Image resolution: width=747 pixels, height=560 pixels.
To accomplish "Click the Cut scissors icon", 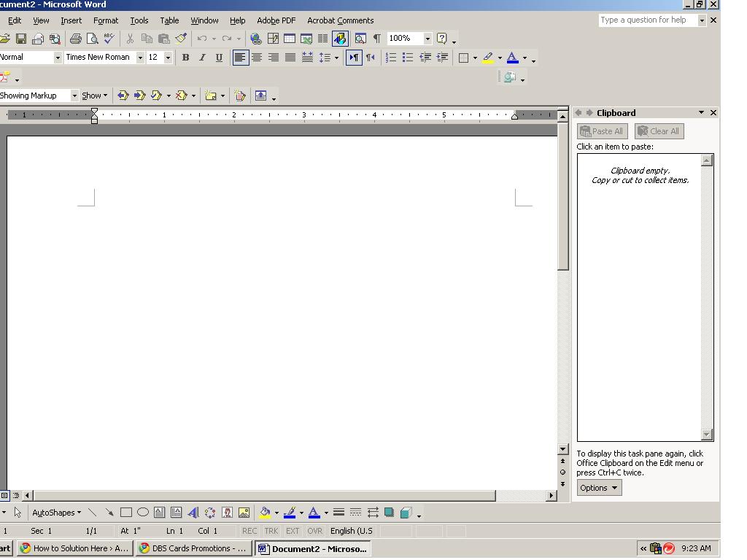I will (130, 39).
